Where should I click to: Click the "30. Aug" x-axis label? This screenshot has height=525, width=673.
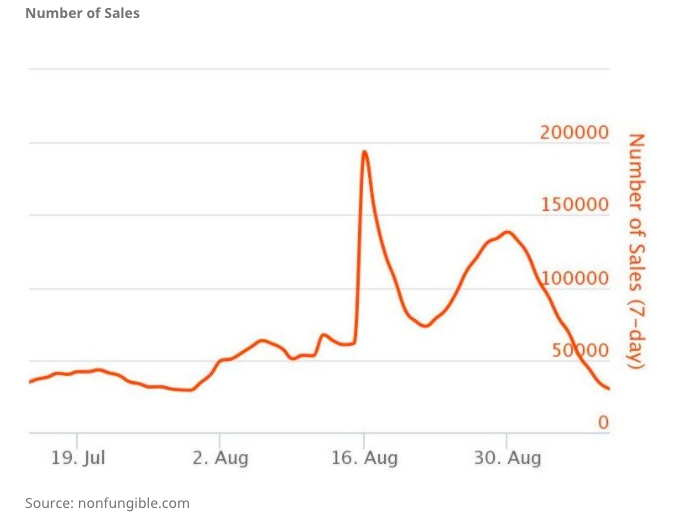click(x=507, y=458)
